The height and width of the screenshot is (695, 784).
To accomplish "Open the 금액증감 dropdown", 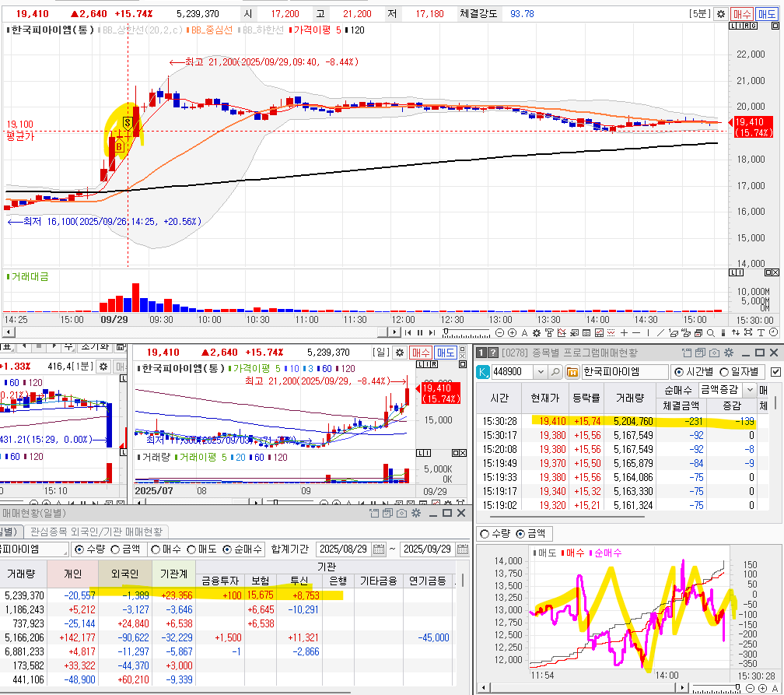I will point(750,389).
